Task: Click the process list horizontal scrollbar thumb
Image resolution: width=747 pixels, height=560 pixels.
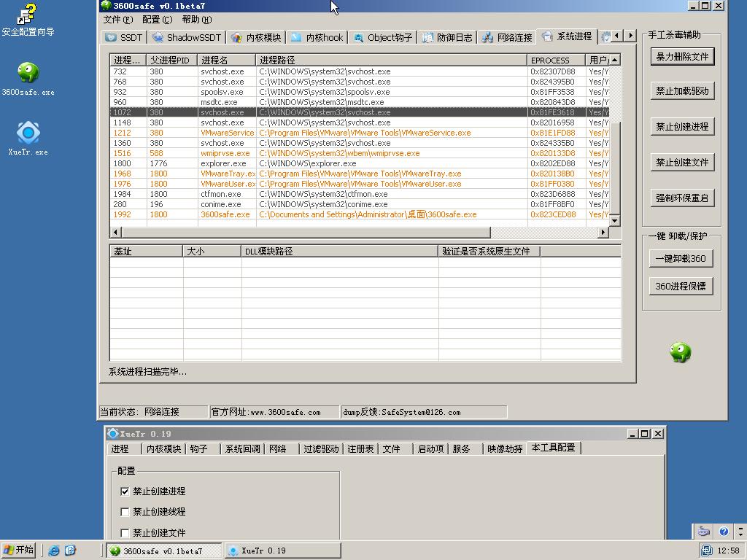Action: coord(306,233)
